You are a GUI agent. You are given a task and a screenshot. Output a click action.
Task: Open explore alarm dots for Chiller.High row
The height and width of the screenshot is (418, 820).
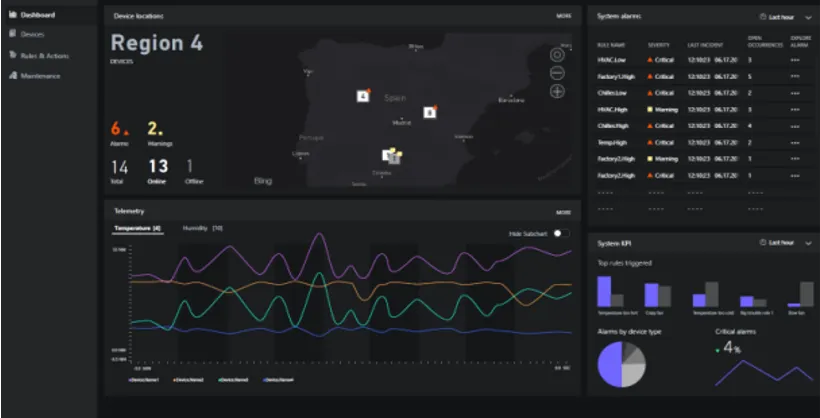tap(795, 126)
